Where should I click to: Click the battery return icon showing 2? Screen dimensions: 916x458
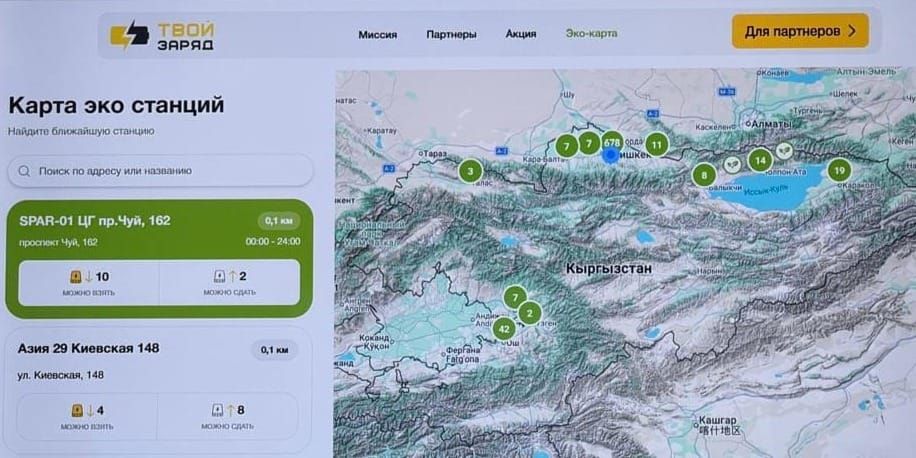(219, 276)
